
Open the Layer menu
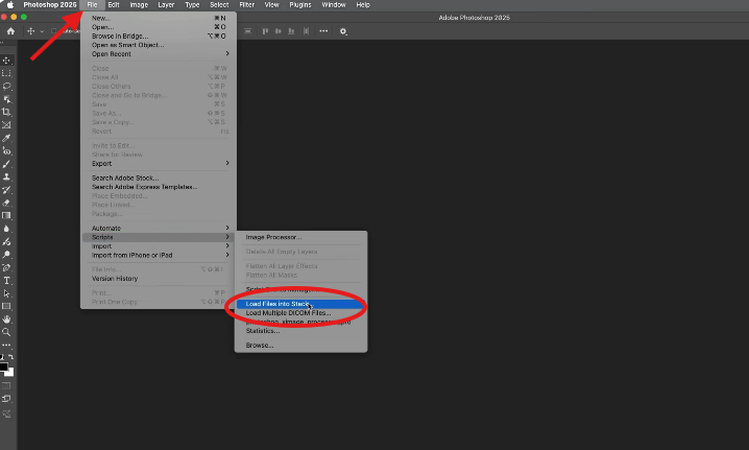166,5
